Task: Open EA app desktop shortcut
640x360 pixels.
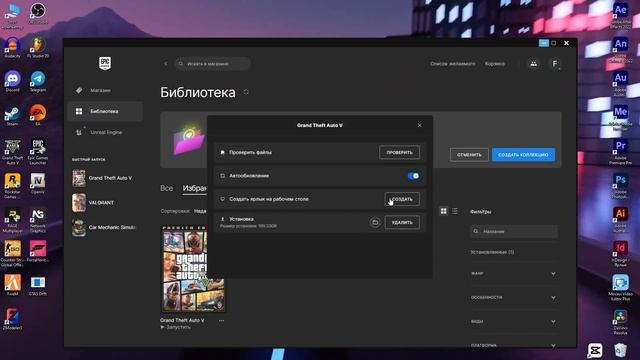Action: pos(38,115)
